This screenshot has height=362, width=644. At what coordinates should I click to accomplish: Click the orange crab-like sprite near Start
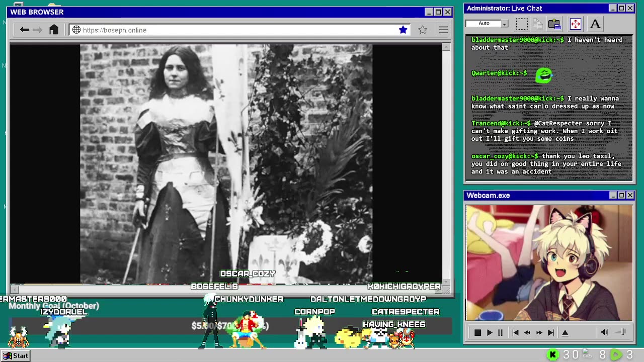coord(18,338)
